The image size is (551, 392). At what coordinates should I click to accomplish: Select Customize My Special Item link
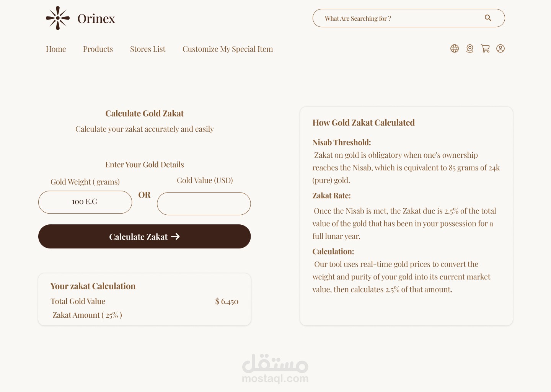(x=228, y=49)
